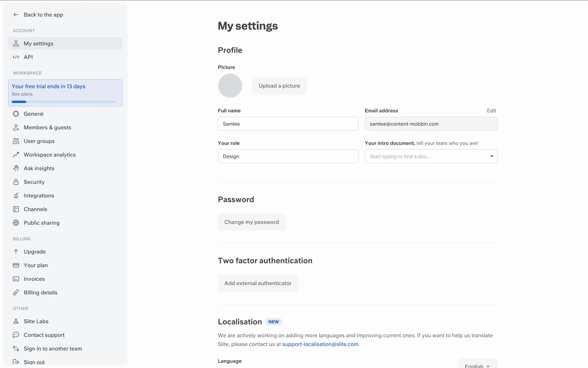Click the Workspace analytics chart icon

(16, 155)
